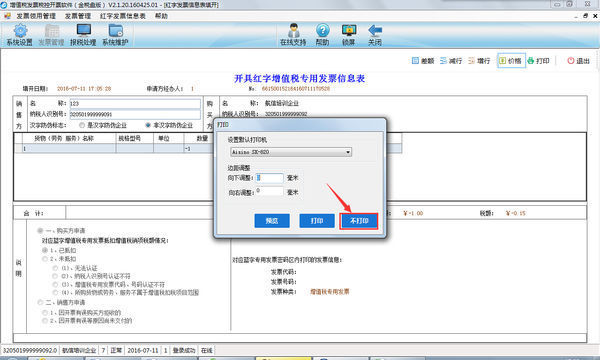
Task: Open 系统维护 folder icon
Action: click(x=116, y=31)
